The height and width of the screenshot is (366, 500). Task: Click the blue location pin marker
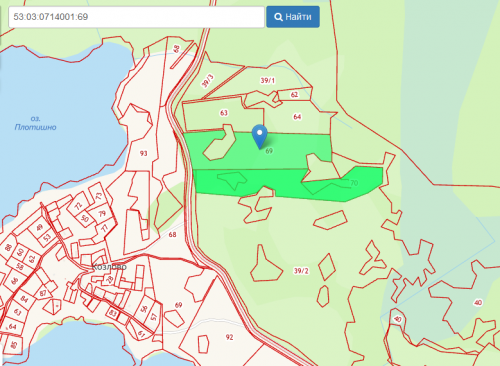[259, 136]
